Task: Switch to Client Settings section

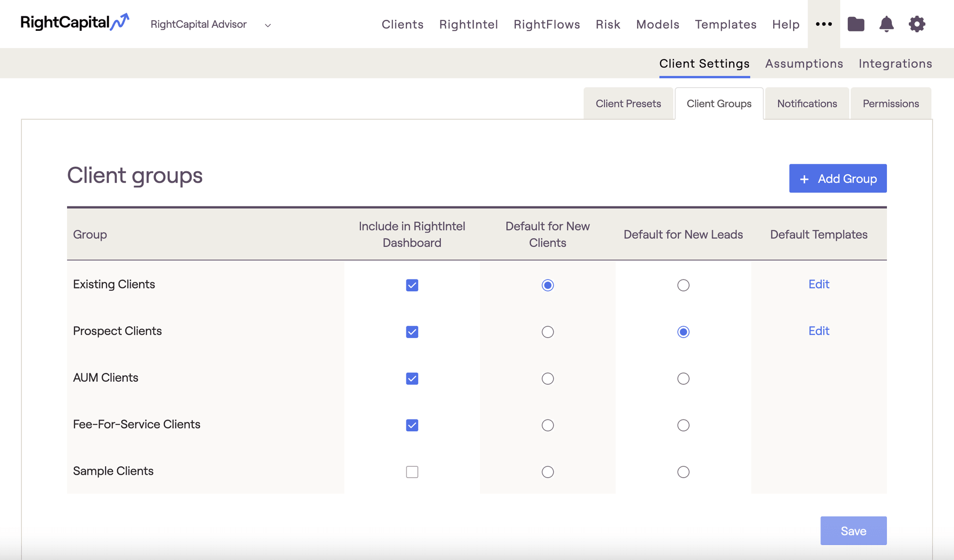Action: pyautogui.click(x=704, y=64)
